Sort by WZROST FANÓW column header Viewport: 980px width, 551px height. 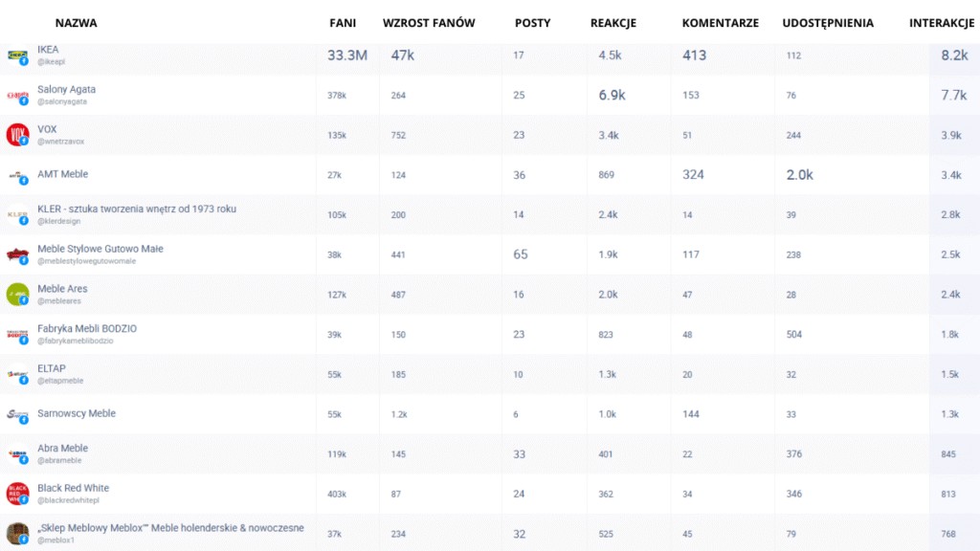[x=429, y=23]
